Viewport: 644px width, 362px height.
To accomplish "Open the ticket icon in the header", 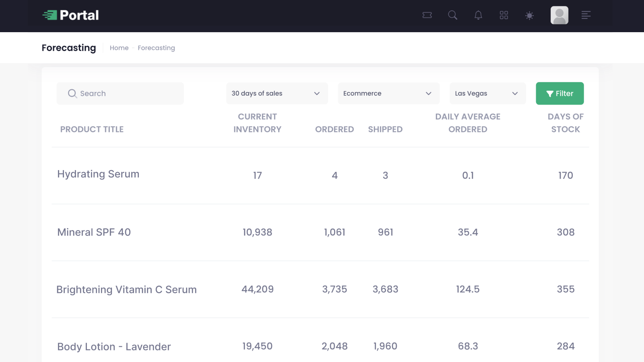I will [427, 15].
